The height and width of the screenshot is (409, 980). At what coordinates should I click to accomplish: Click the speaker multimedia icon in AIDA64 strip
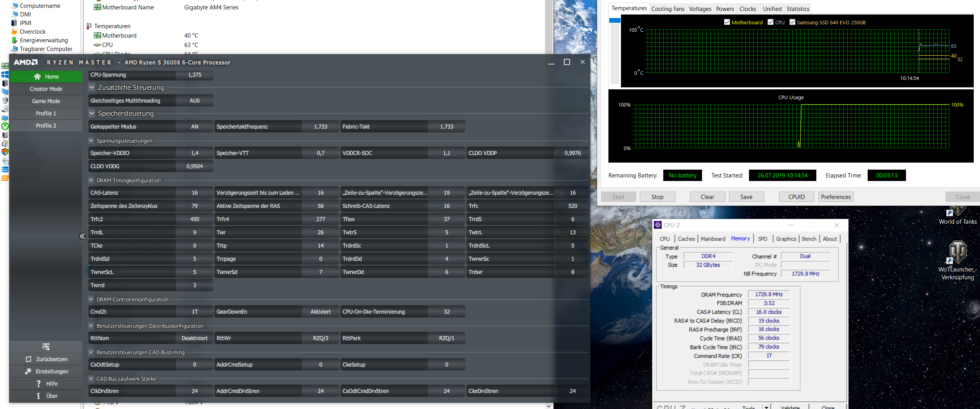(x=5, y=100)
